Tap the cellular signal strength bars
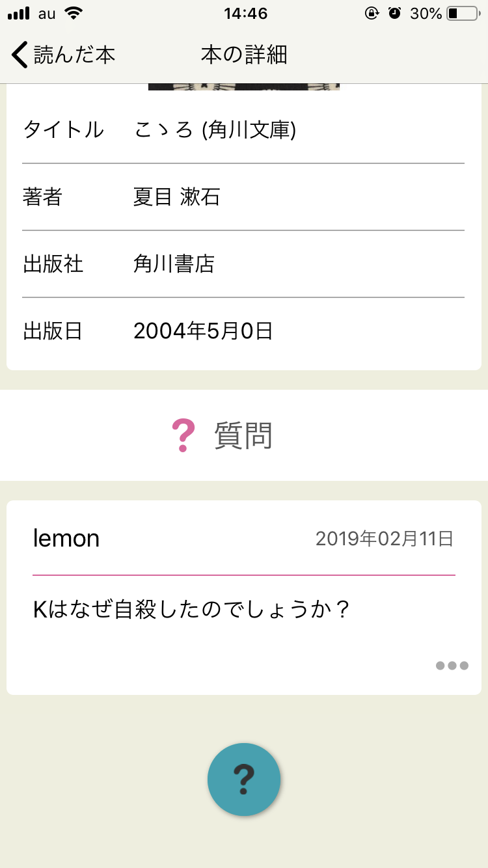The image size is (488, 868). [19, 13]
